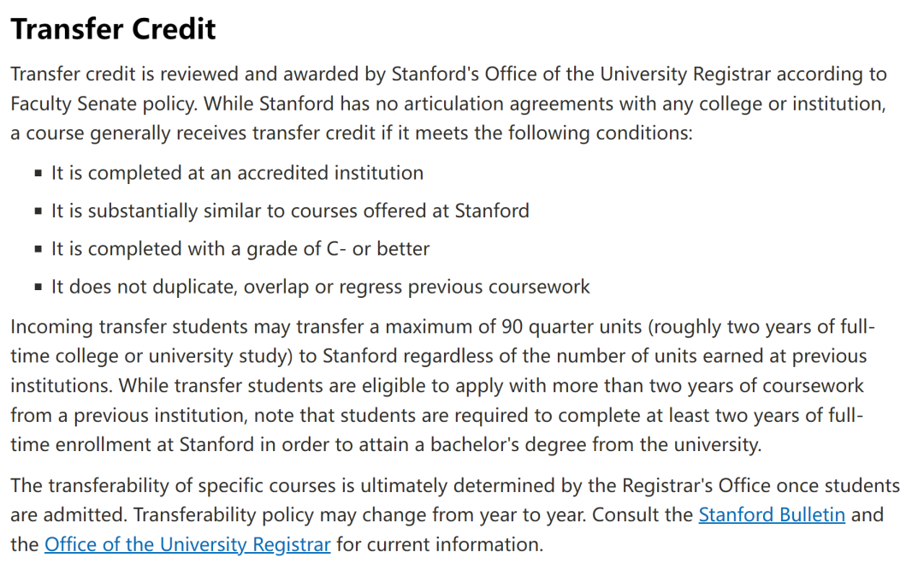Click the intro paragraph starting 'Transfer credit is reviewed'

click(x=448, y=104)
